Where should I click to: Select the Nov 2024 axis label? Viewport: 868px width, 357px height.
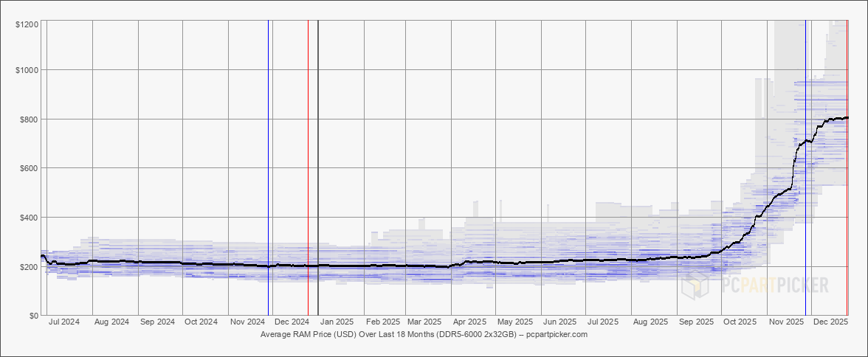pos(247,322)
